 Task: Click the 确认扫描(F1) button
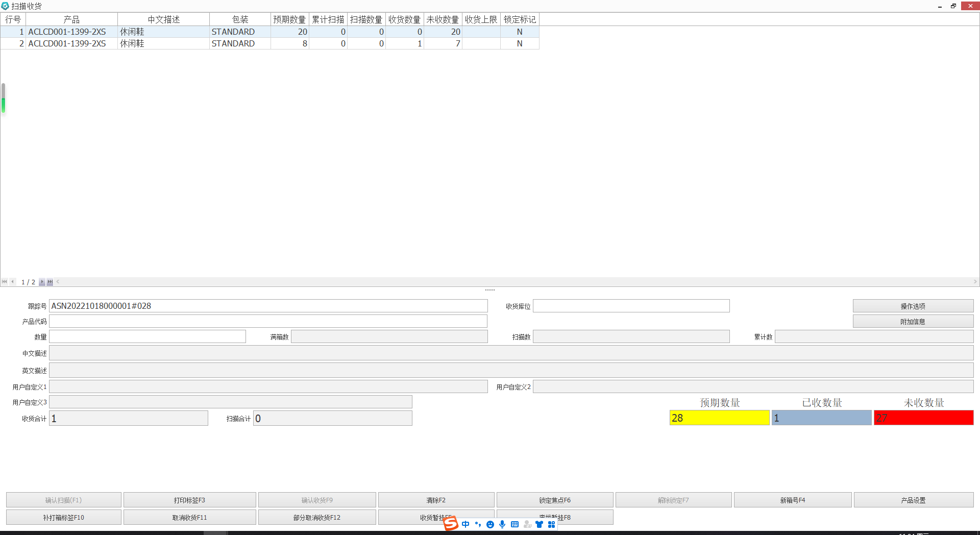click(64, 500)
